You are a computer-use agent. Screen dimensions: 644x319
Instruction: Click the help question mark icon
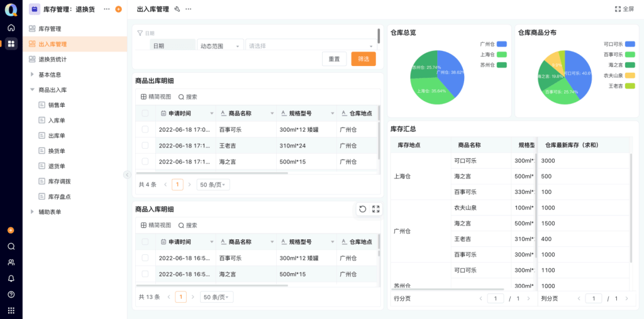coord(11,295)
